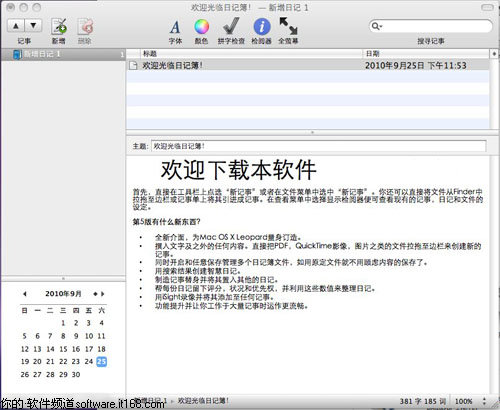Click the 第5版有什么新东西? subheading
This screenshot has width=500, height=410.
pos(167,222)
